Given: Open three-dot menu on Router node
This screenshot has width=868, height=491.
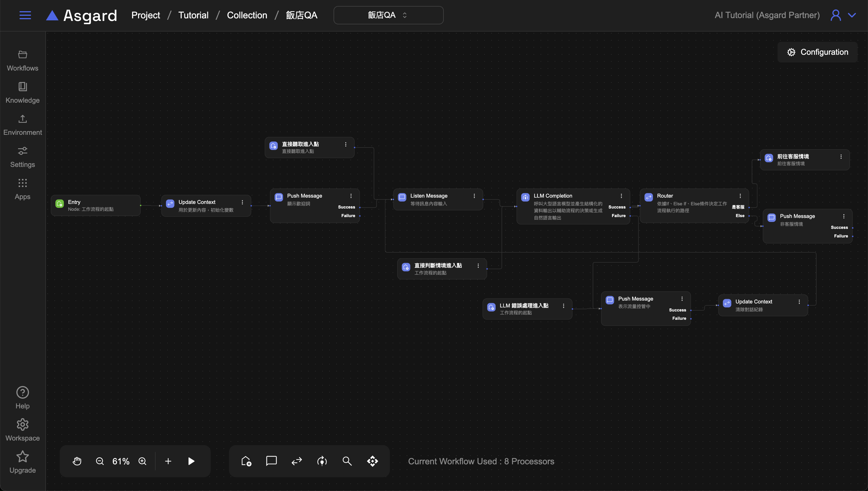Looking at the screenshot, I should 740,196.
